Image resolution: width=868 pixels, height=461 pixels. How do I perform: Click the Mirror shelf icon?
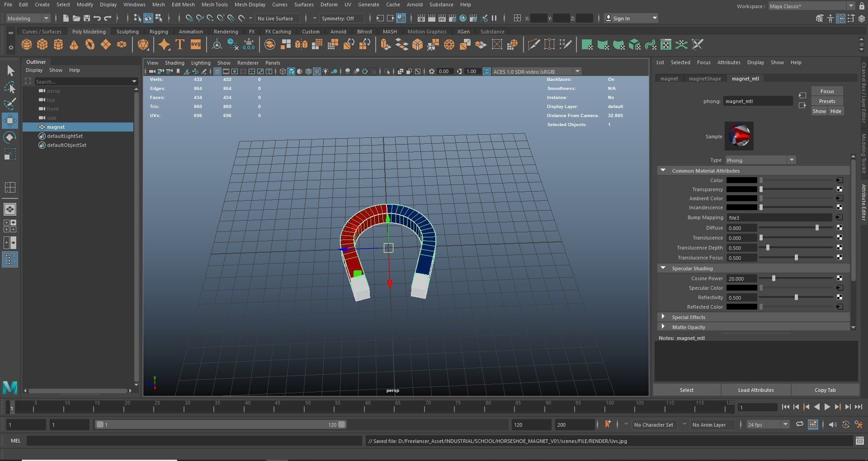coord(301,45)
